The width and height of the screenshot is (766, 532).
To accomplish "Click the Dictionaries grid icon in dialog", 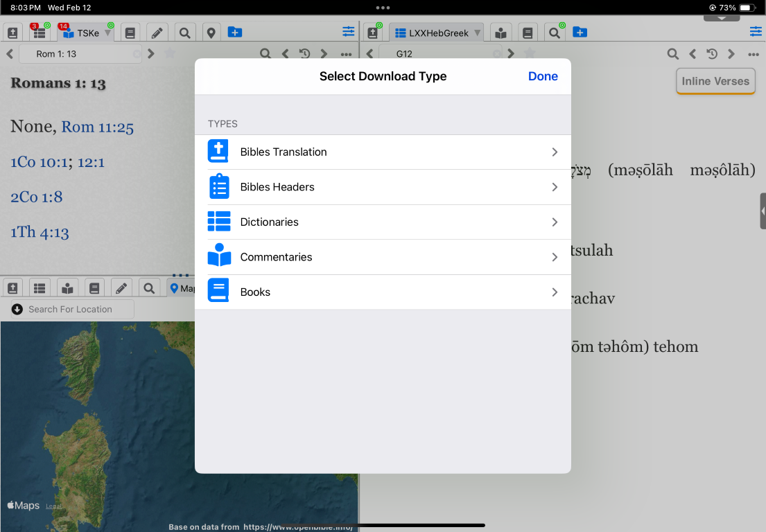I will pos(219,222).
